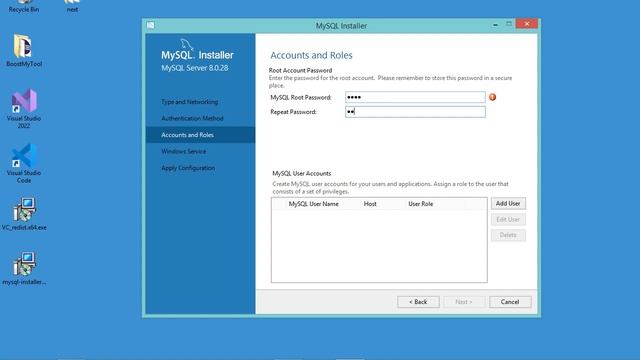Click the MySQL User Name column header
This screenshot has width=640, height=360.
click(313, 204)
